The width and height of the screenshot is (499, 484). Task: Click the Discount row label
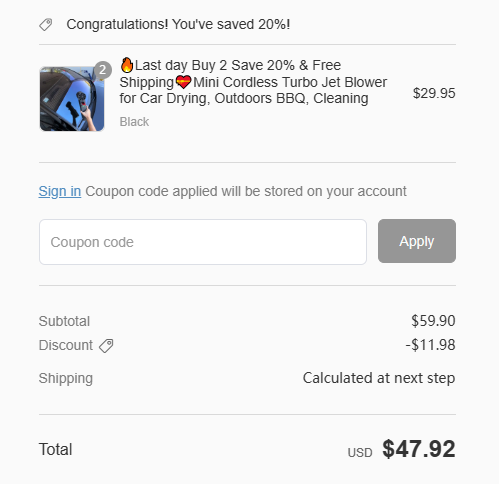pyautogui.click(x=66, y=345)
